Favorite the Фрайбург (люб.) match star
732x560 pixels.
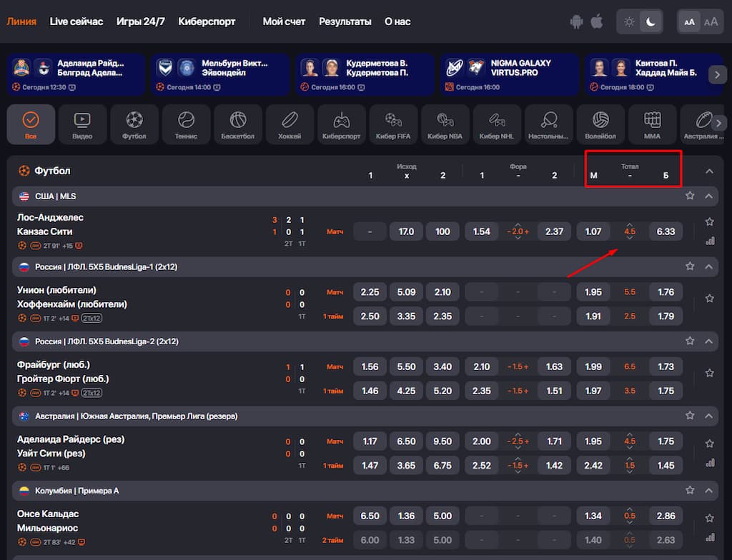pos(710,373)
